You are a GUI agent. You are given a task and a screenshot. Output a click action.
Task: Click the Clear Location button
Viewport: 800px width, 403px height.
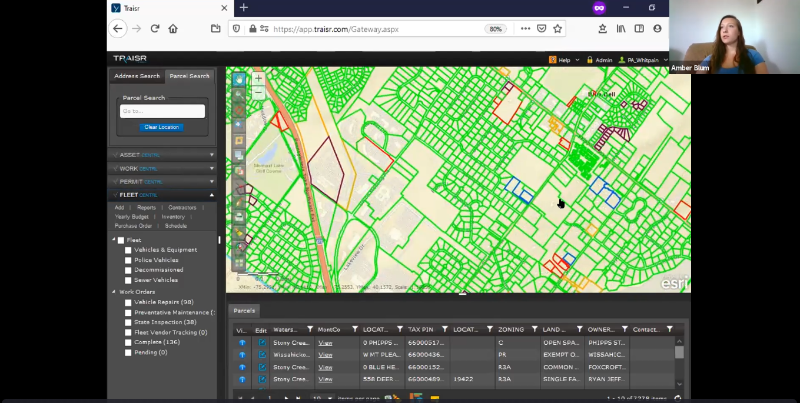[161, 127]
